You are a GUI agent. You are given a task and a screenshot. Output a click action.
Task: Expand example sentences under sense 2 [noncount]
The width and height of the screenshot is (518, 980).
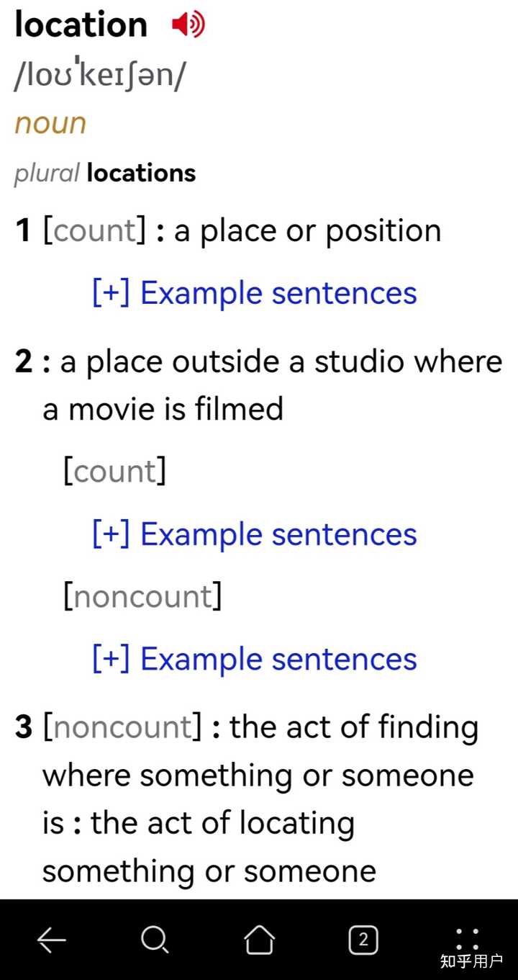click(x=255, y=659)
